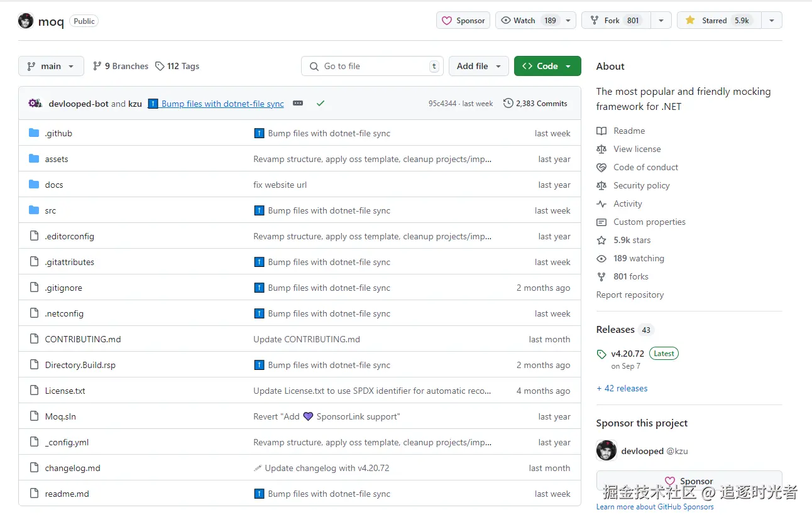Image resolution: width=812 pixels, height=515 pixels.
Task: Open devlooped sponsor avatar thumbnail
Action: (606, 451)
